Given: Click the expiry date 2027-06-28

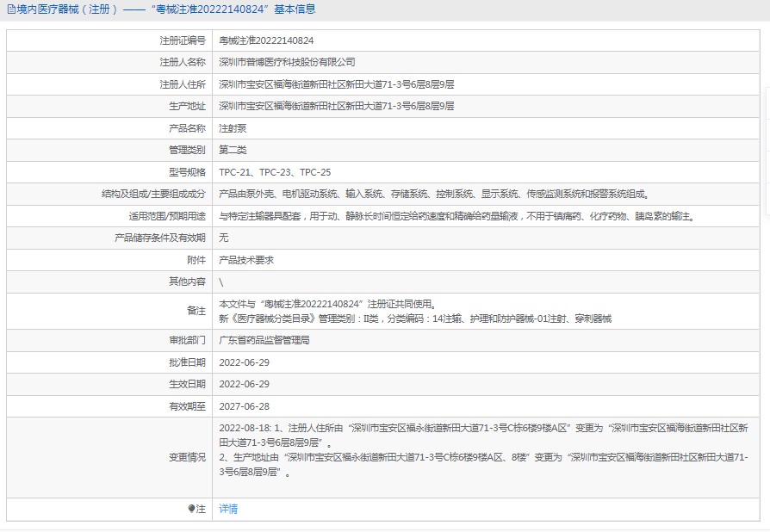Looking at the screenshot, I should click(245, 406).
